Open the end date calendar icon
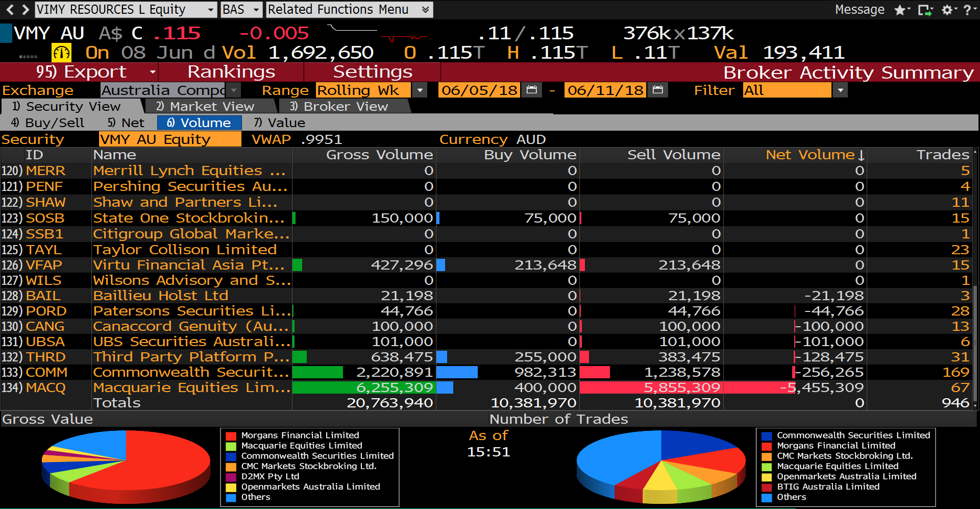 point(658,90)
